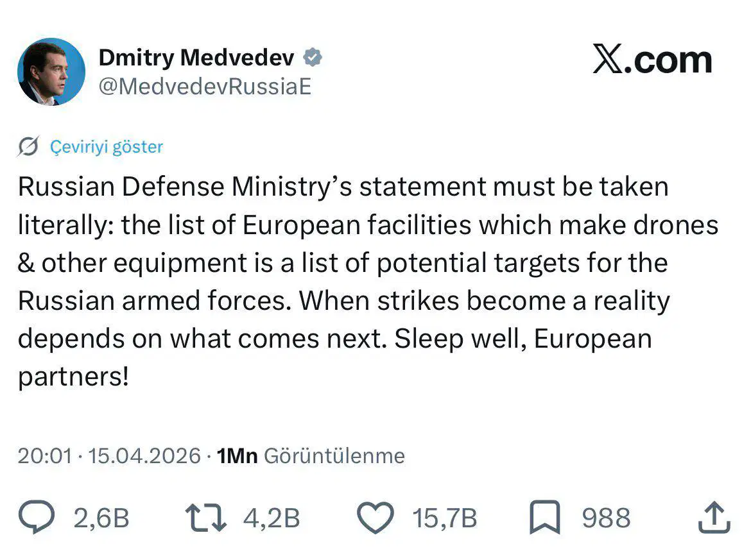751x560 pixels.
Task: Click the X.com logo
Action: point(652,61)
